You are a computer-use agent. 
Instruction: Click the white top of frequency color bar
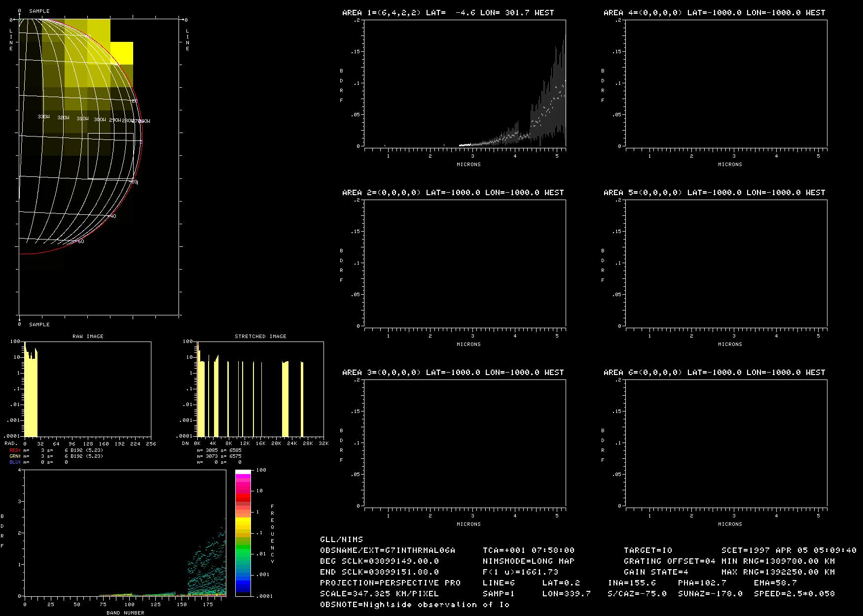243,472
